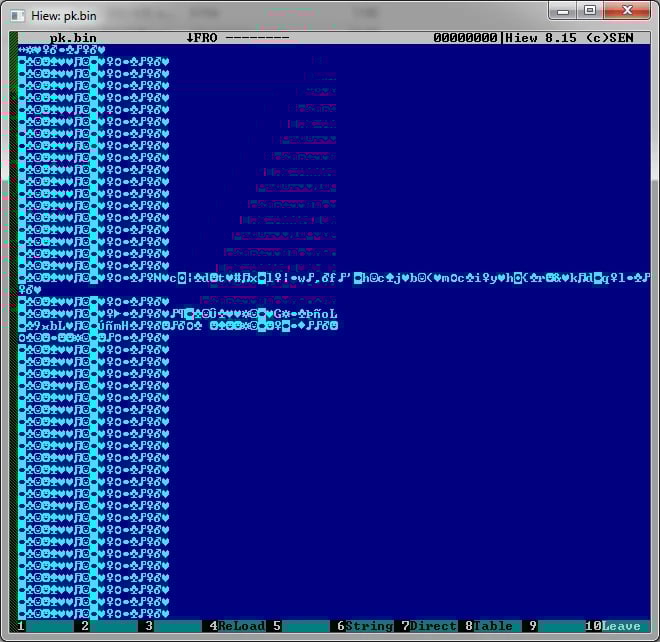Minimize the Hiew window

pos(563,11)
